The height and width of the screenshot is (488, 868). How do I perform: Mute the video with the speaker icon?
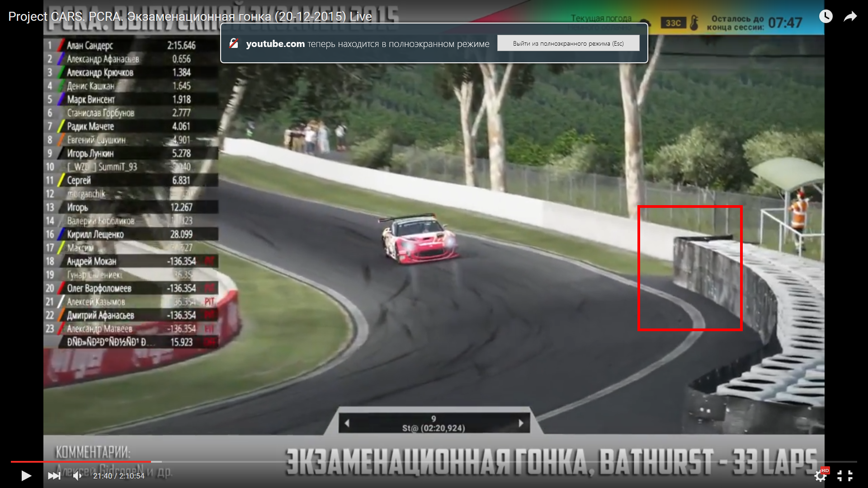78,476
